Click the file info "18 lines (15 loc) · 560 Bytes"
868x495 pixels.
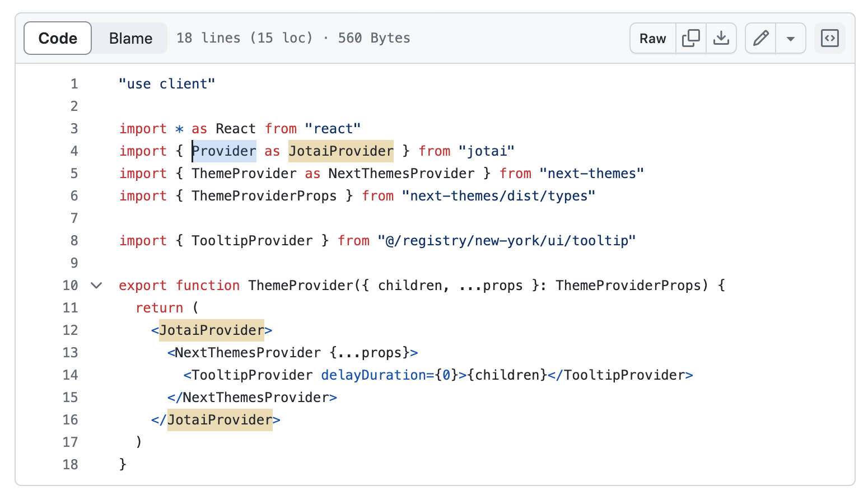click(293, 38)
